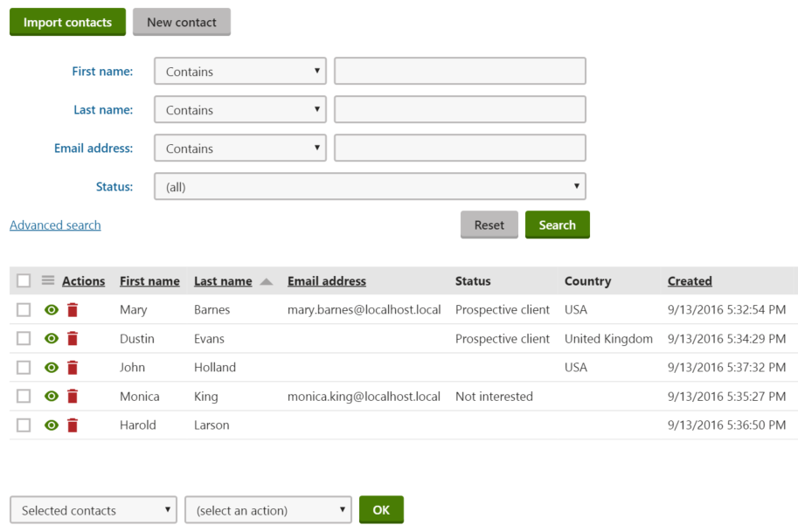View details for Mary Barnes contact

[51, 309]
